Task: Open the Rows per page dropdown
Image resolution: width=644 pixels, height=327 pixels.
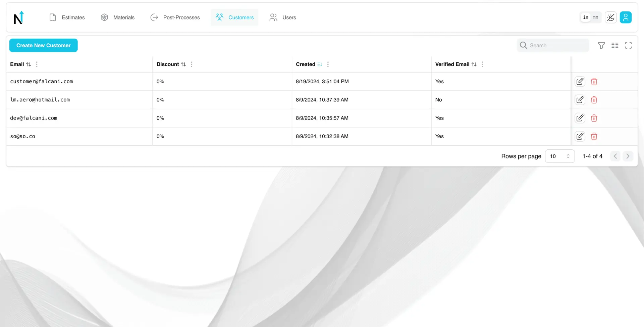Action: pos(559,156)
